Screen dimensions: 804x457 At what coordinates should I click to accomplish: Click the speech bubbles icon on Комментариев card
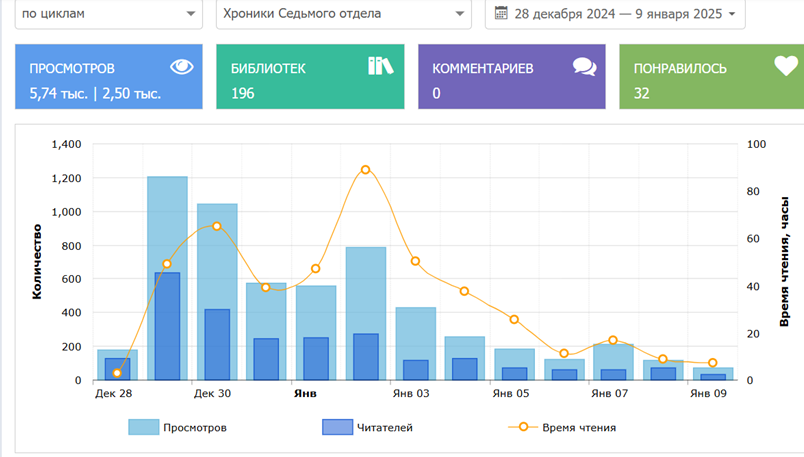(x=584, y=67)
